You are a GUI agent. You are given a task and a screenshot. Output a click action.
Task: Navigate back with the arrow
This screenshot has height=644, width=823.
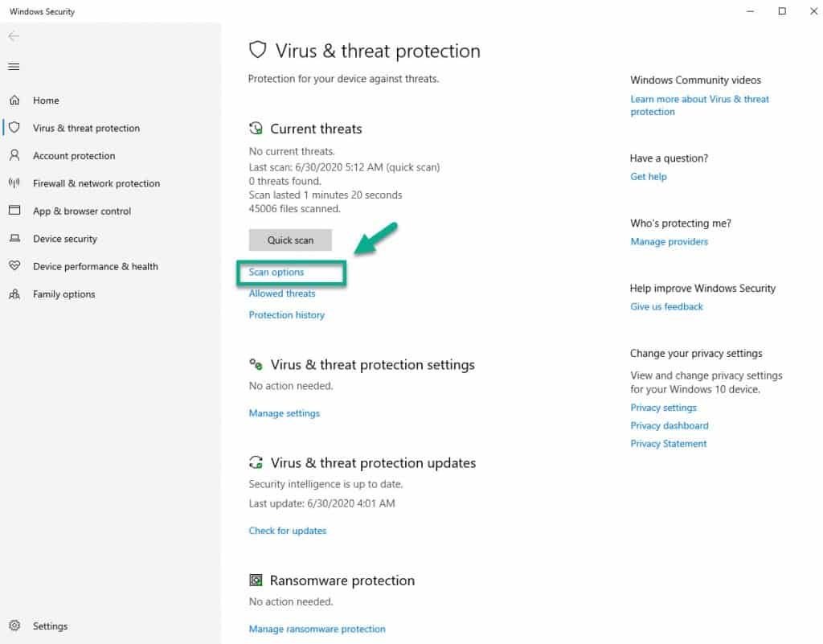click(x=13, y=36)
